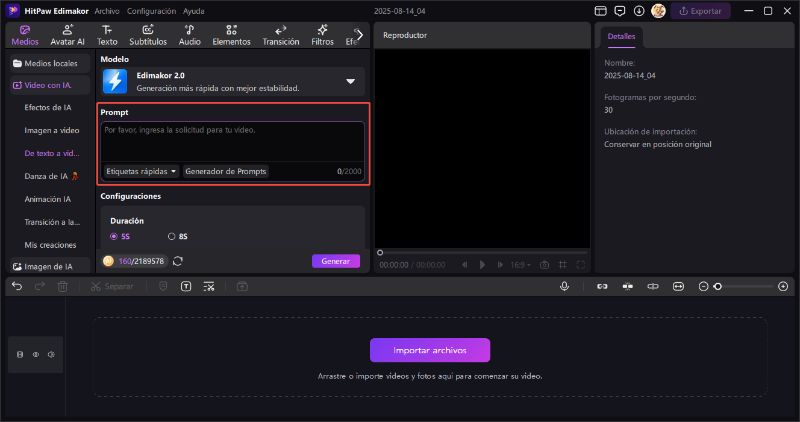This screenshot has width=800, height=422.
Task: Click the clip split-align icon
Action: (x=653, y=286)
